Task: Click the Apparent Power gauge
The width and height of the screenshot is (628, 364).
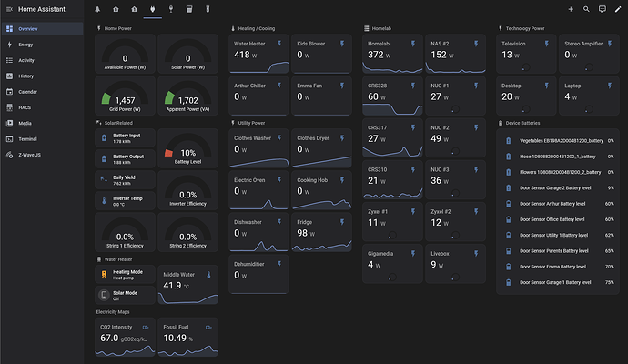Action: click(x=187, y=96)
